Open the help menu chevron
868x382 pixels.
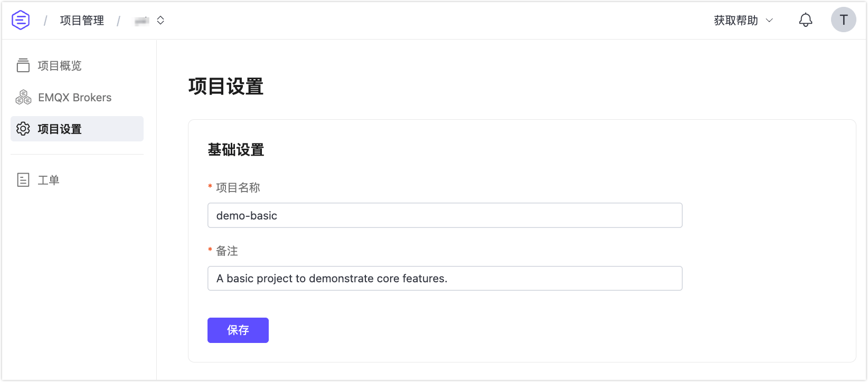pyautogui.click(x=769, y=21)
